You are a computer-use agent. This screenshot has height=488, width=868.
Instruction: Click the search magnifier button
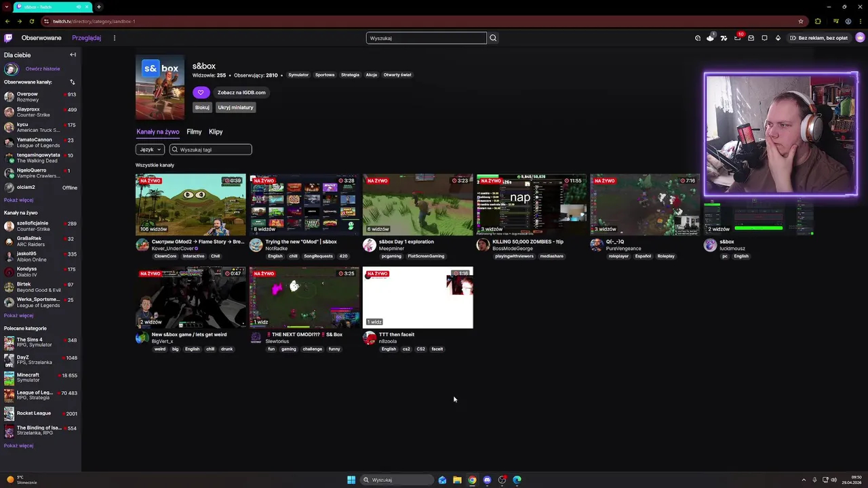[493, 38]
